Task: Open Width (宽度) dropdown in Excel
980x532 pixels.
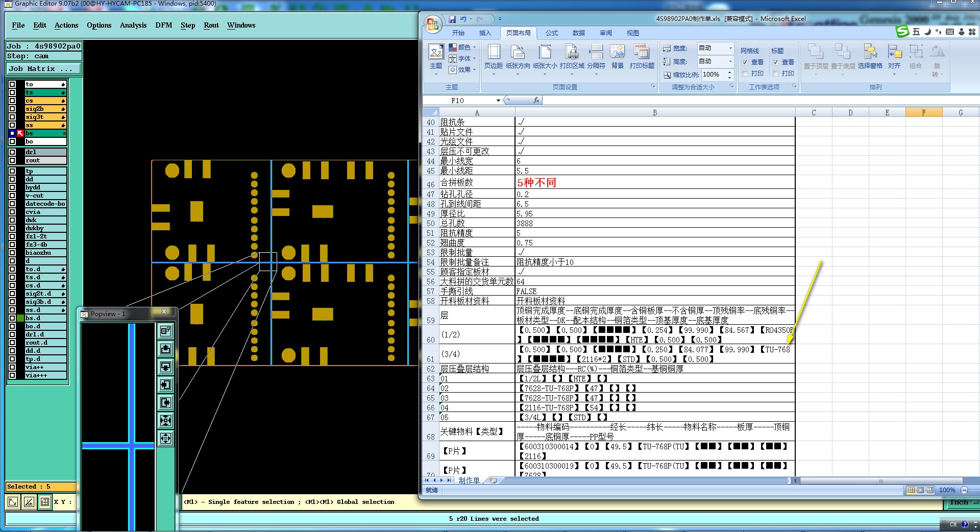Action: click(730, 48)
